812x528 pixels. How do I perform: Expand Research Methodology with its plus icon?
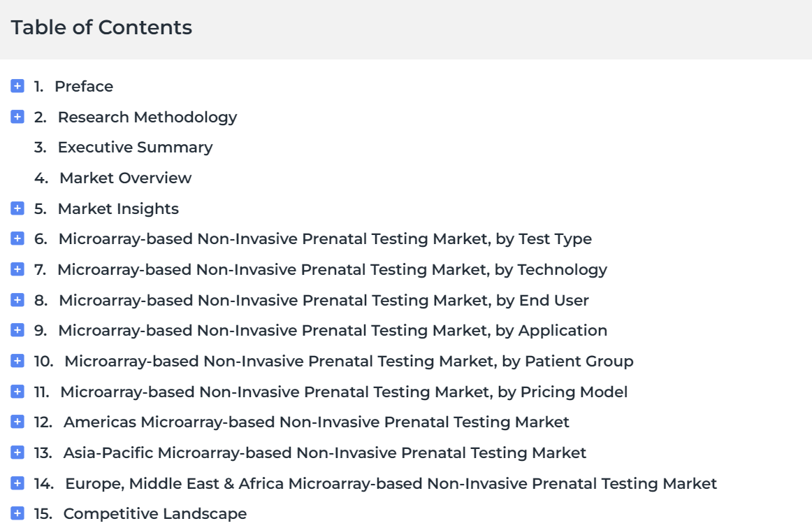pyautogui.click(x=17, y=117)
